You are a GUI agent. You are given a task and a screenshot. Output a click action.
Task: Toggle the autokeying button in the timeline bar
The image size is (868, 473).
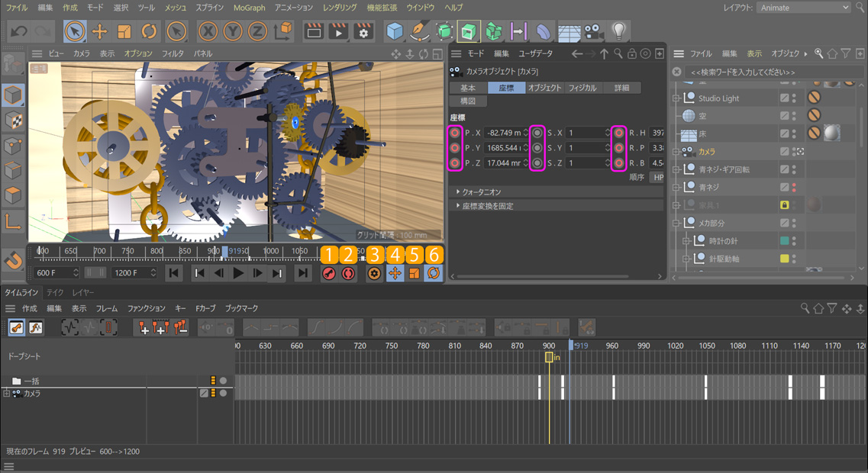[349, 274]
